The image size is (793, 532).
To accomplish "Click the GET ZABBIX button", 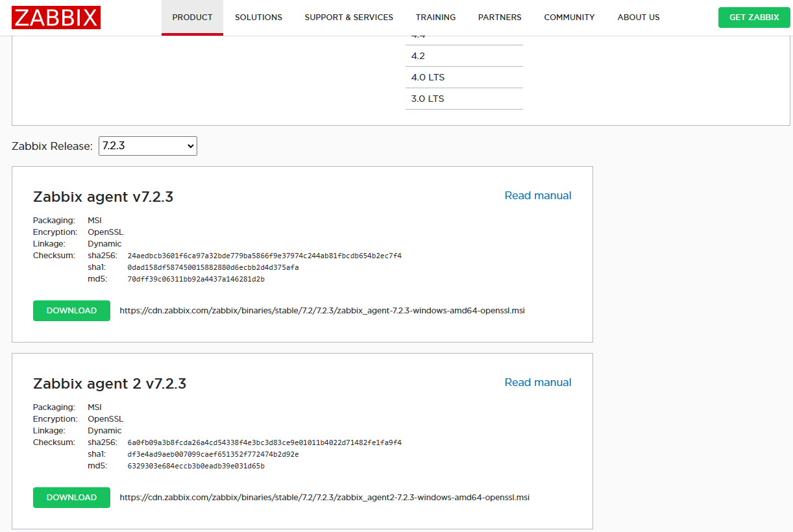I will [x=754, y=18].
